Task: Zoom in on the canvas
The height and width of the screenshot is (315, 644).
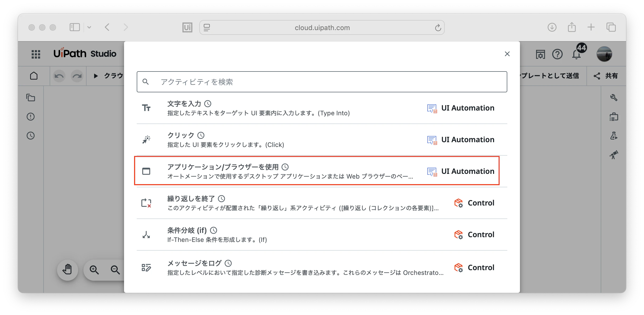Action: (94, 270)
